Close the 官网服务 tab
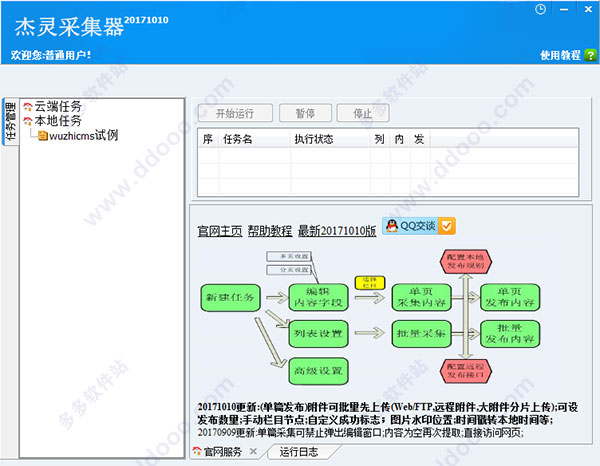 click(x=253, y=453)
